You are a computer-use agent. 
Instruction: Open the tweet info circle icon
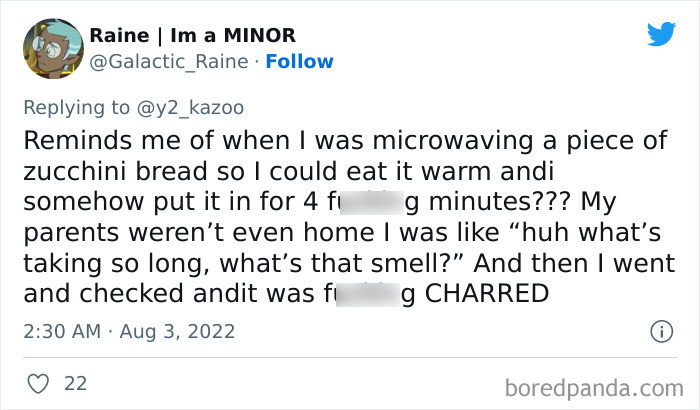[660, 331]
